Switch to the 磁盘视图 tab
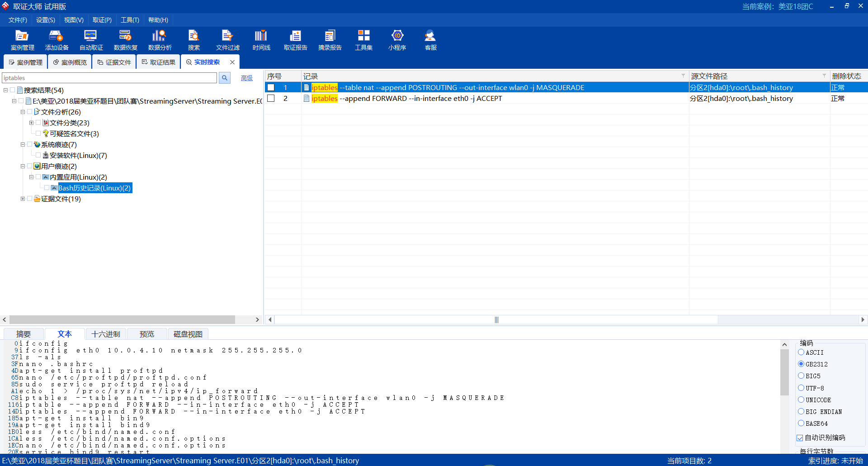The height and width of the screenshot is (466, 868). 188,334
